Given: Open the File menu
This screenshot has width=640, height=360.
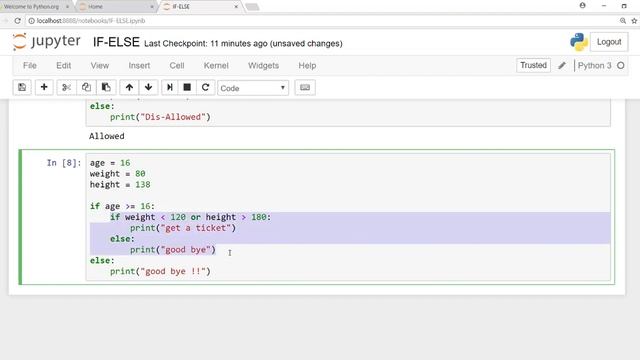Looking at the screenshot, I should (30, 65).
